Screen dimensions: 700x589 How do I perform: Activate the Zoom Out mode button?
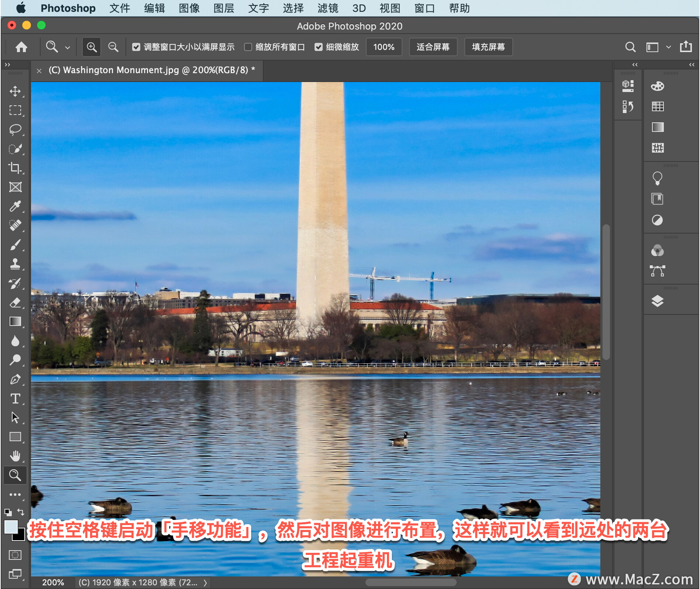point(113,47)
